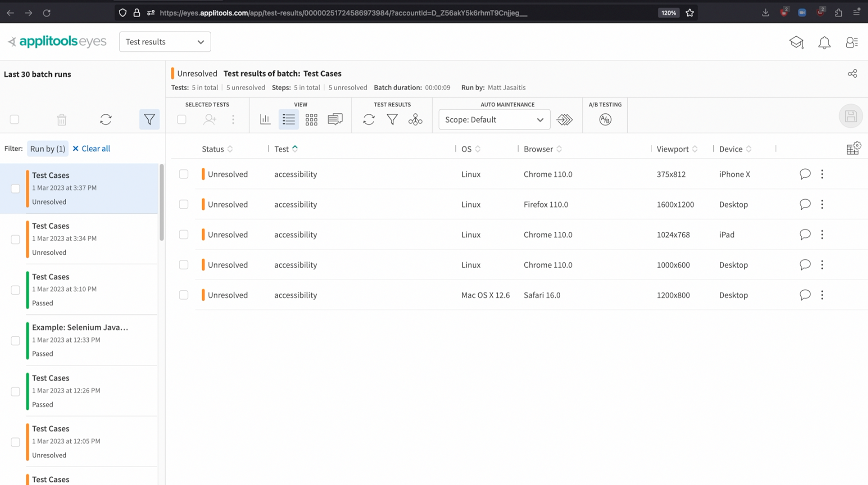This screenshot has height=485, width=868.
Task: Switch to grid thumbnail view
Action: point(311,119)
